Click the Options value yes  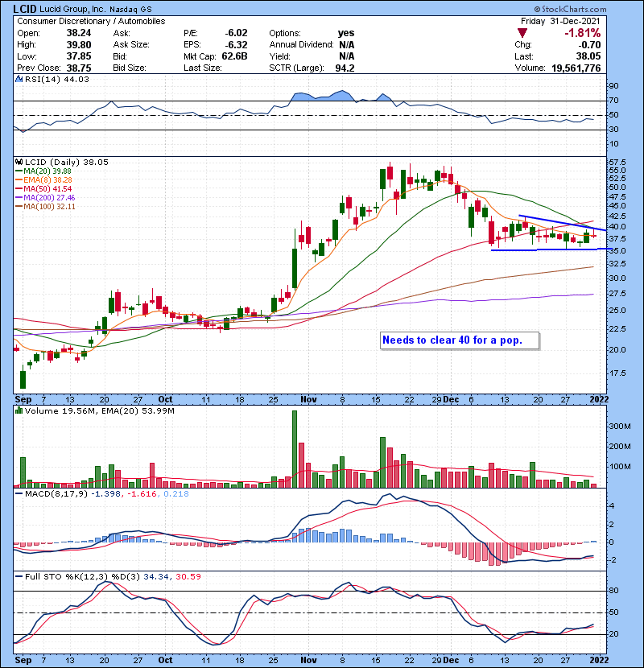[x=346, y=33]
